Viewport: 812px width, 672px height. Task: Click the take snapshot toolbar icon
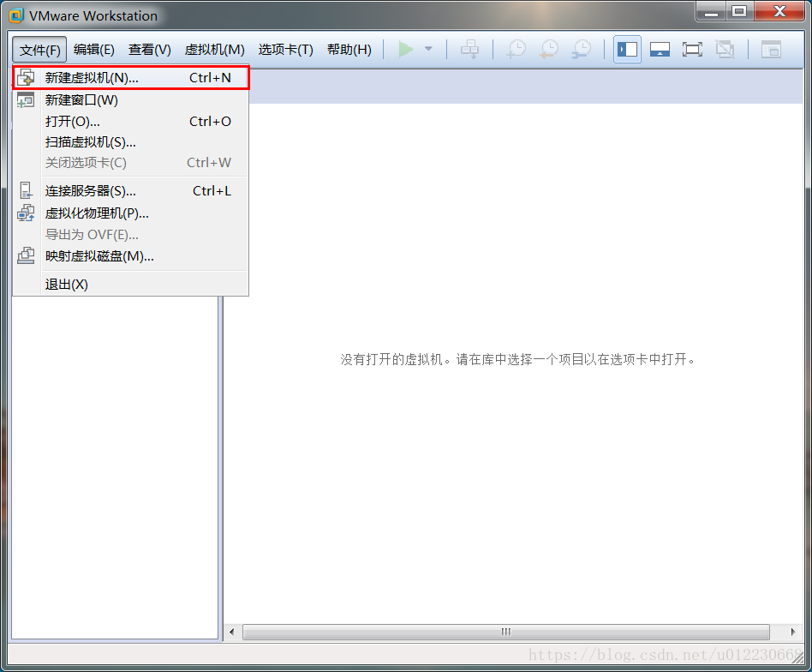coord(516,49)
